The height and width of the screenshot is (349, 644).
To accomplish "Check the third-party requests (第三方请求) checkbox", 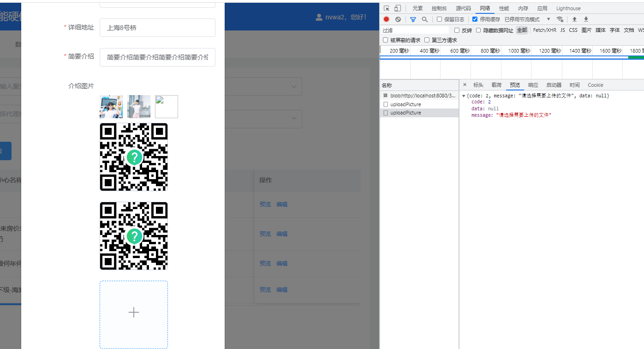I will point(427,40).
